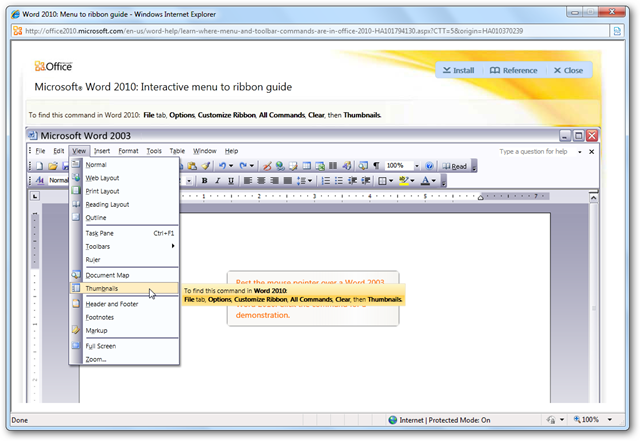Click the Line Spacing icon
The image size is (640, 441).
coord(301,180)
